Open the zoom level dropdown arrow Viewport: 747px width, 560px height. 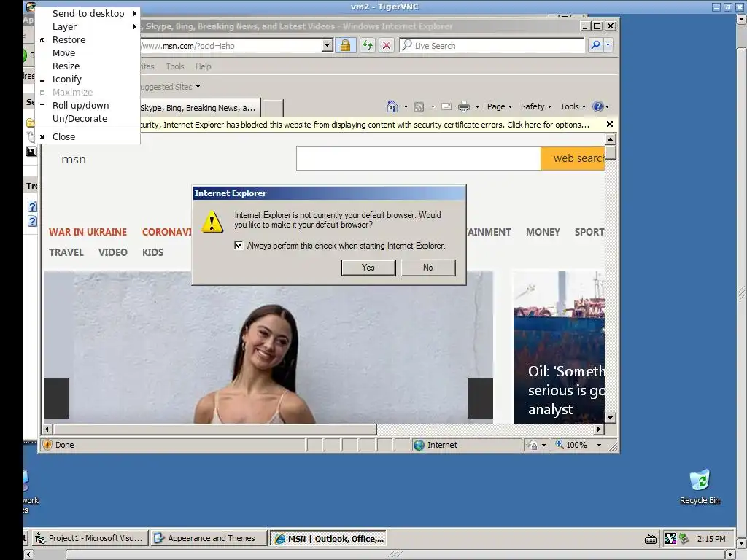click(599, 445)
